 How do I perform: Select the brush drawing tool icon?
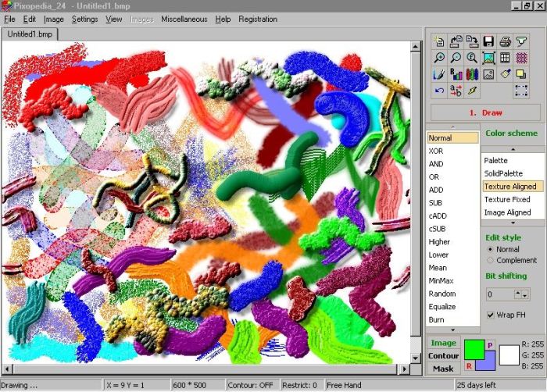pyautogui.click(x=439, y=74)
